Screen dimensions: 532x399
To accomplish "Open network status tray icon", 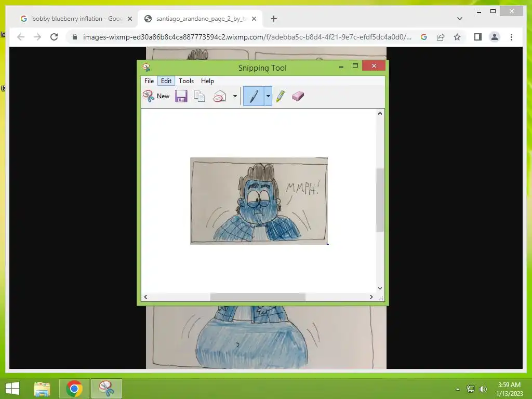I will [471, 389].
